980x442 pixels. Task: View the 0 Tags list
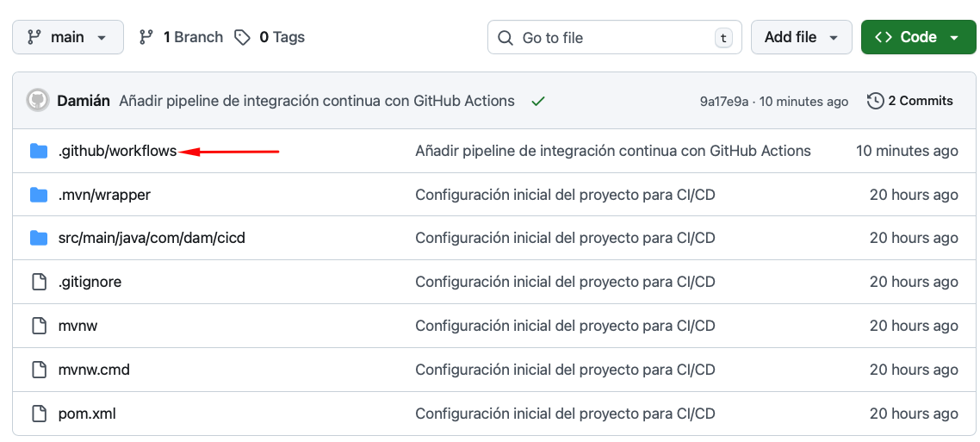coord(270,37)
